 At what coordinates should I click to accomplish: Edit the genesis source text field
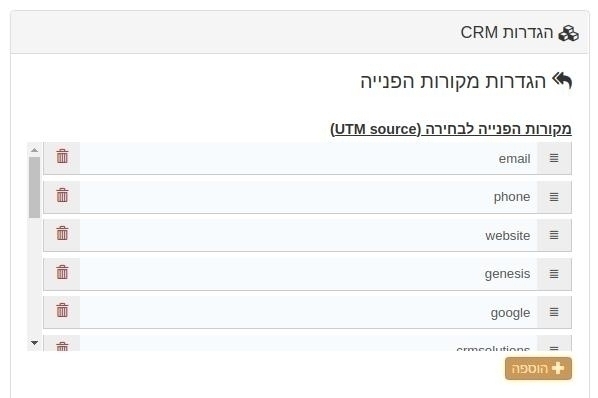coord(309,274)
